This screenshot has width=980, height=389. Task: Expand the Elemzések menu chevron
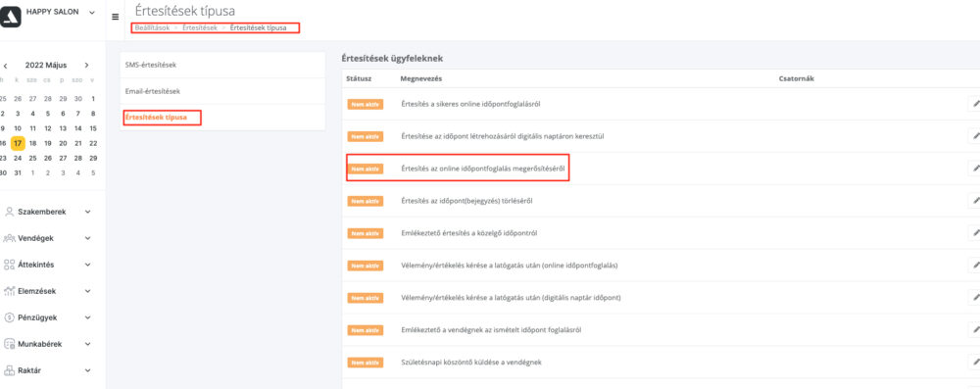(87, 291)
